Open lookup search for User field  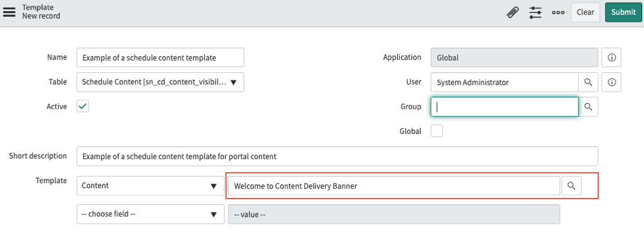pyautogui.click(x=588, y=82)
